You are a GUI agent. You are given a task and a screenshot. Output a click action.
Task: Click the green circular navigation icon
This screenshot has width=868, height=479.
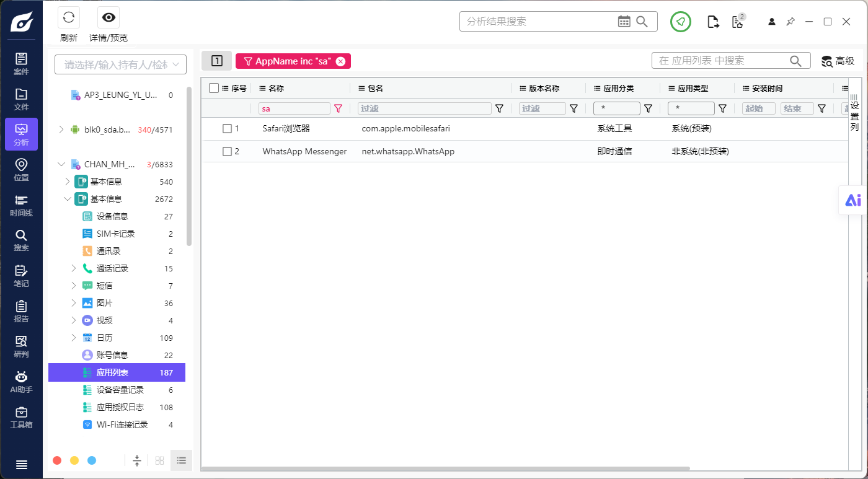[x=681, y=22]
